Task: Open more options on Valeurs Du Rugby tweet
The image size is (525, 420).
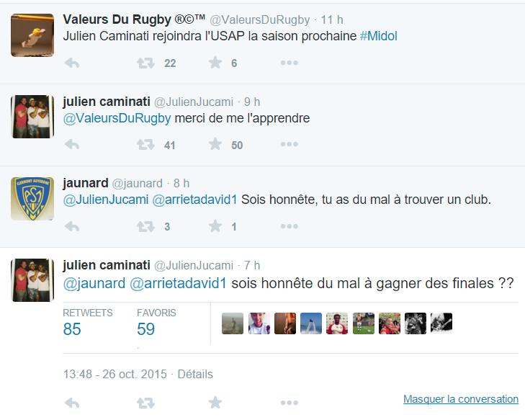Action: click(290, 63)
